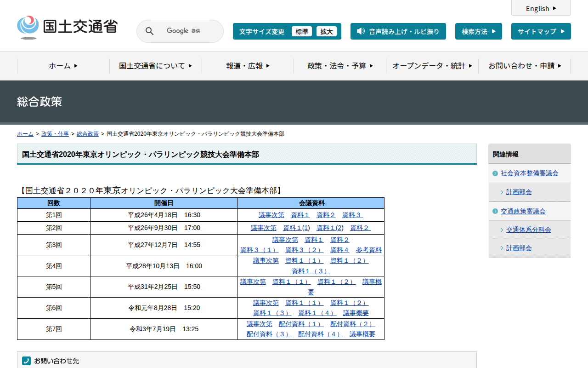Open the 報道・広報 navigation menu
588x368 pixels.
coord(248,66)
